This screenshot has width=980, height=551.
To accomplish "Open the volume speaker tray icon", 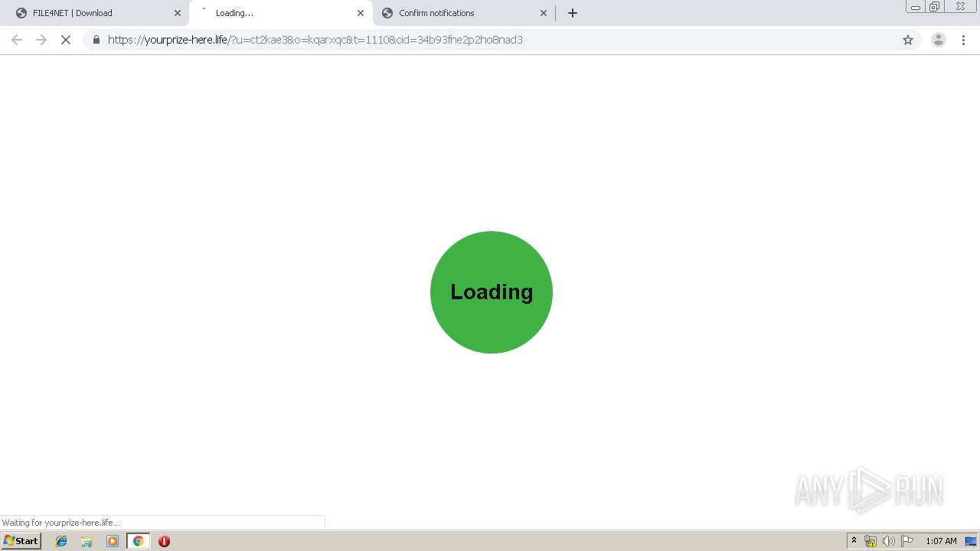I will [x=889, y=541].
